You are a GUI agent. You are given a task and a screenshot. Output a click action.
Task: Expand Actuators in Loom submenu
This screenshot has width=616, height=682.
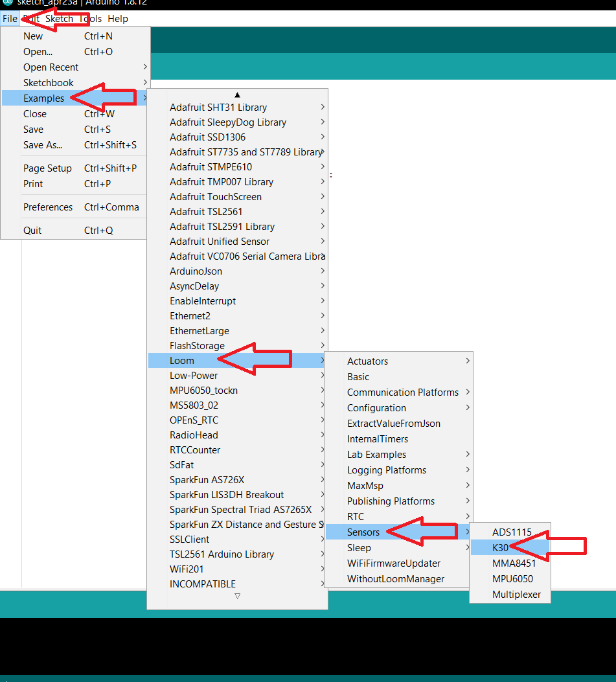[x=398, y=361]
